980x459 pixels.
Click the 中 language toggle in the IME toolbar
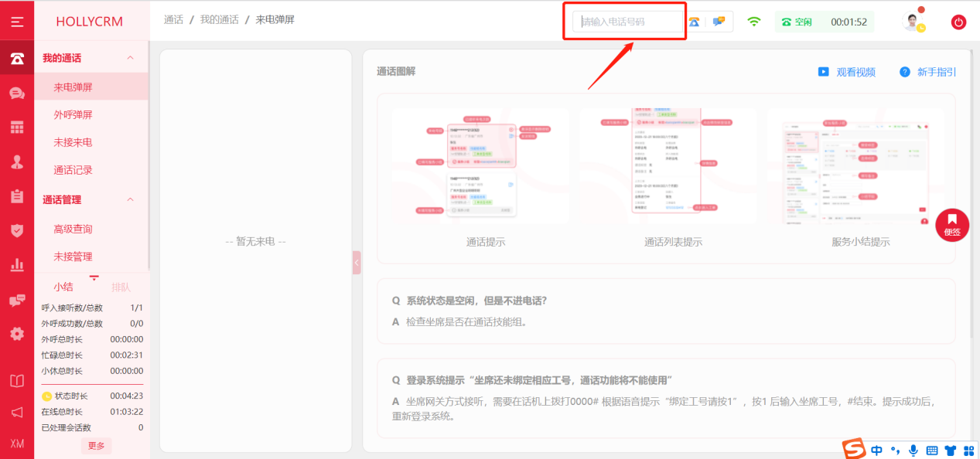pos(877,450)
